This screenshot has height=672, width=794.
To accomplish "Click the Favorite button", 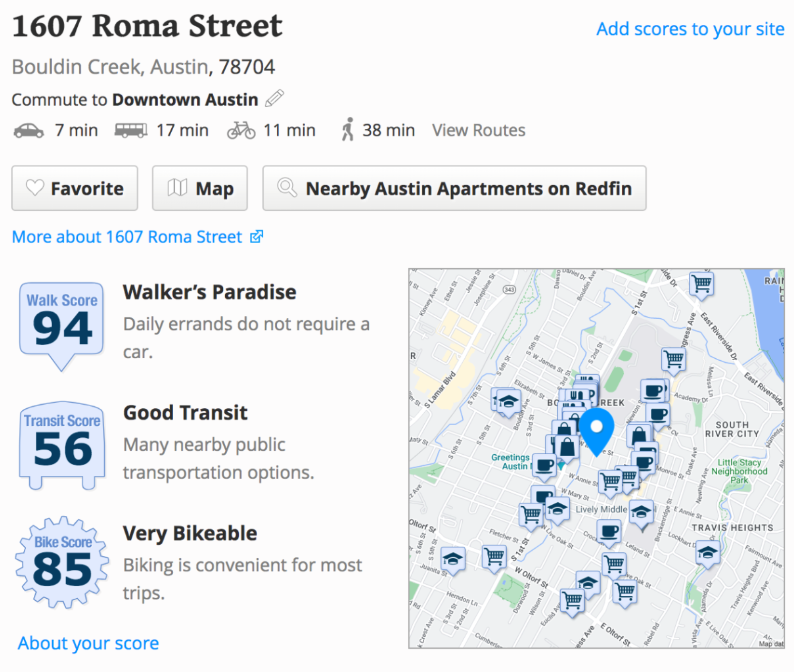I will point(75,188).
